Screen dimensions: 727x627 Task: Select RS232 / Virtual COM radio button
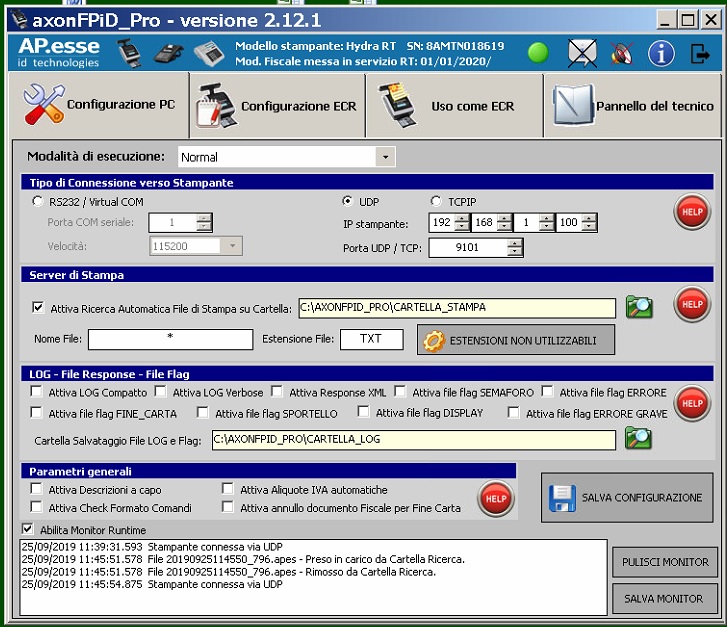click(x=37, y=202)
